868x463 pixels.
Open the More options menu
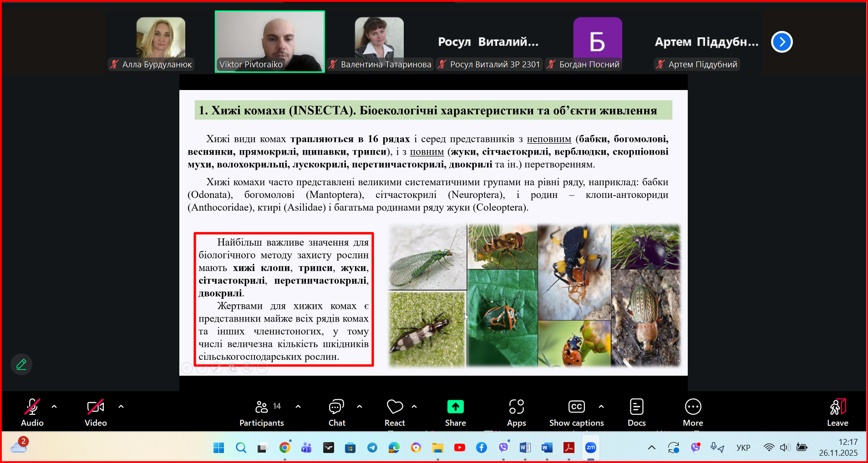(x=693, y=412)
